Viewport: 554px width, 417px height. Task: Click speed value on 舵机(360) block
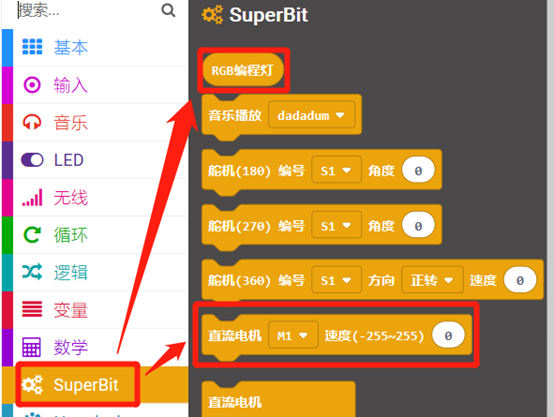520,280
